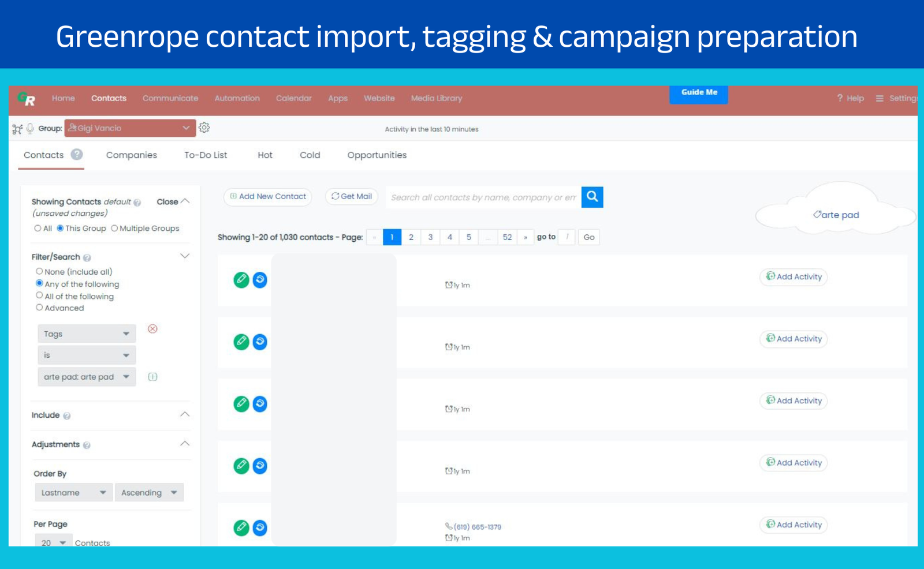The width and height of the screenshot is (924, 569).
Task: Expand the Include section chevron
Action: click(185, 414)
